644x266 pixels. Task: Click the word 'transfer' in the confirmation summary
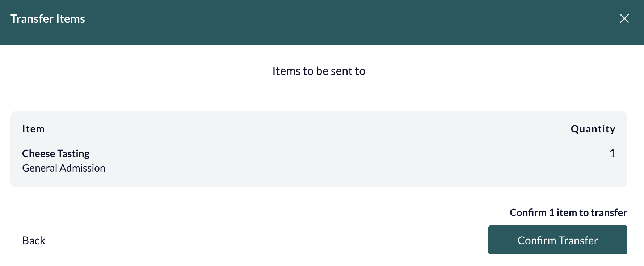pyautogui.click(x=609, y=212)
